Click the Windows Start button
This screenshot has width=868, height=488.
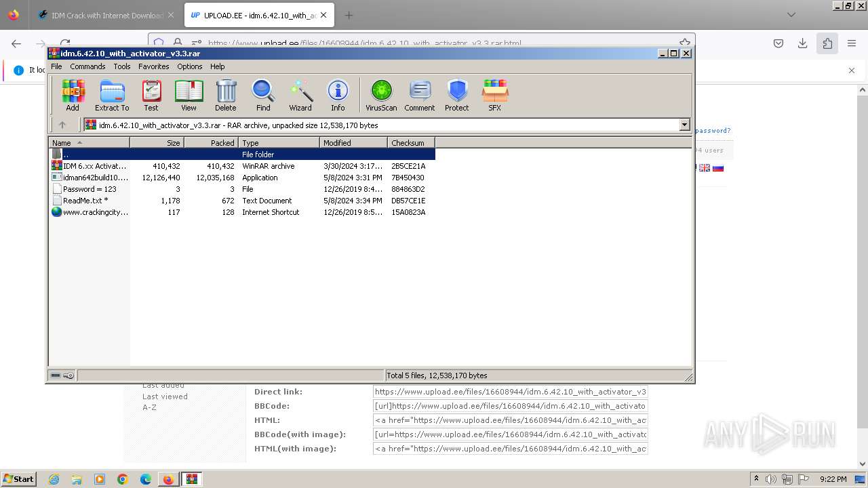(x=19, y=479)
